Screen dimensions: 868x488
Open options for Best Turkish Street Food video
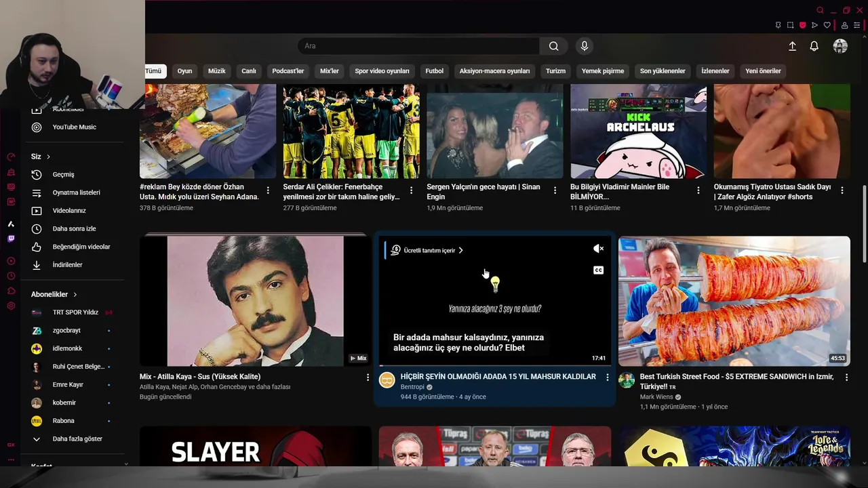pyautogui.click(x=846, y=377)
